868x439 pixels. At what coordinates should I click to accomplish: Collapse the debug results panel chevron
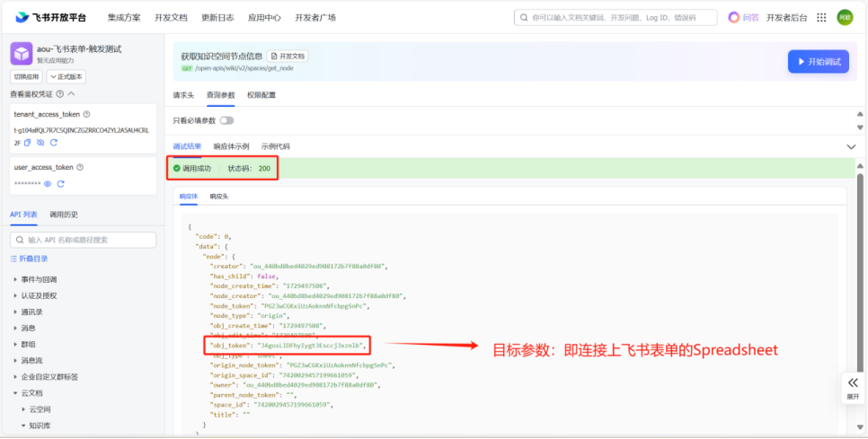point(851,146)
